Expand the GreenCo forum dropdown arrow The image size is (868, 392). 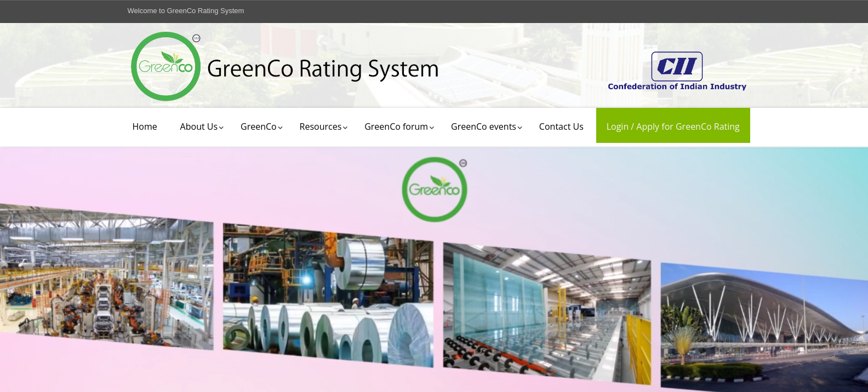tap(432, 128)
